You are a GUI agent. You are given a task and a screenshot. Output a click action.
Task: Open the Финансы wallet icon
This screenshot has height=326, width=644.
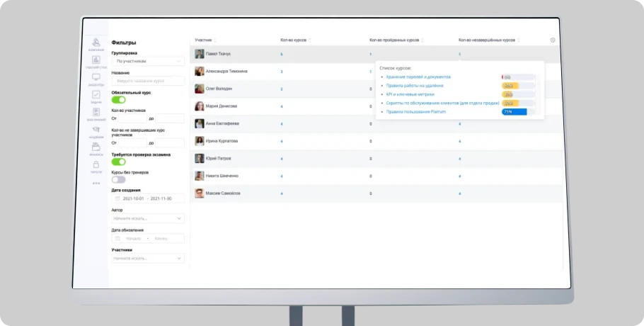click(x=96, y=147)
